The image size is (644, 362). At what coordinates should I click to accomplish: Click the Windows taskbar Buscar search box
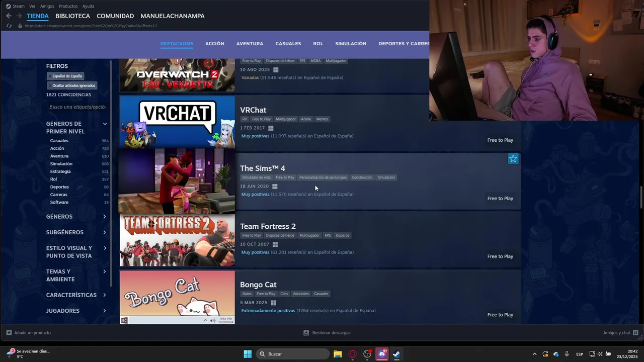click(293, 354)
